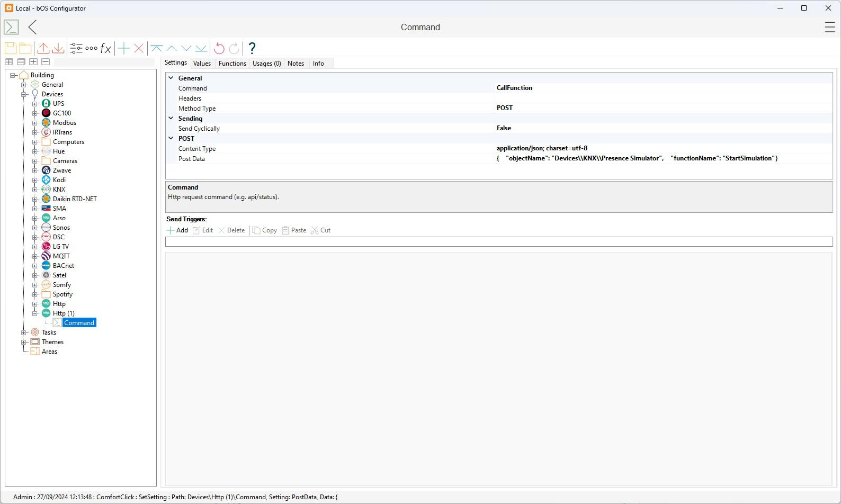Image resolution: width=841 pixels, height=504 pixels.
Task: Click the Edit trigger button
Action: pyautogui.click(x=203, y=230)
